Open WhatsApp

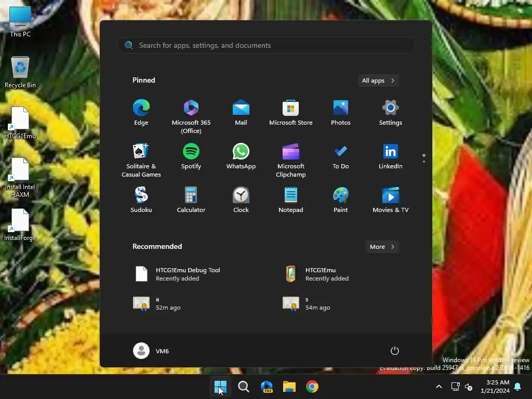tap(241, 156)
